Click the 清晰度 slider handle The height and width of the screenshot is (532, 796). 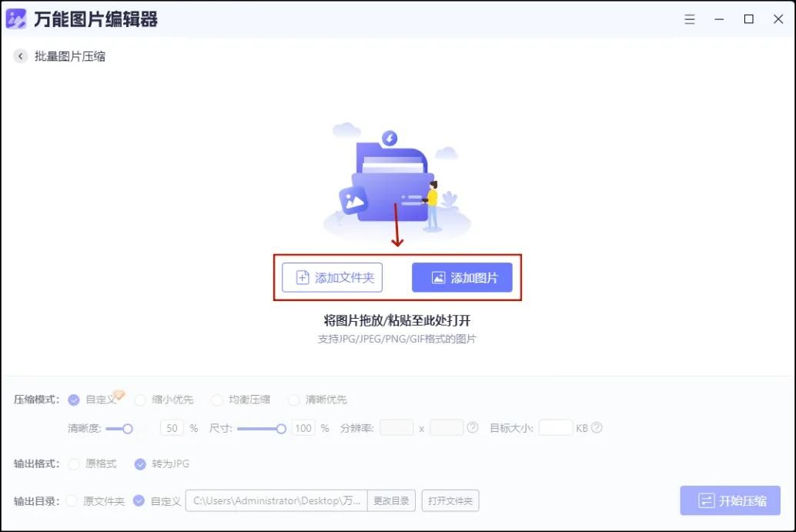pos(128,428)
